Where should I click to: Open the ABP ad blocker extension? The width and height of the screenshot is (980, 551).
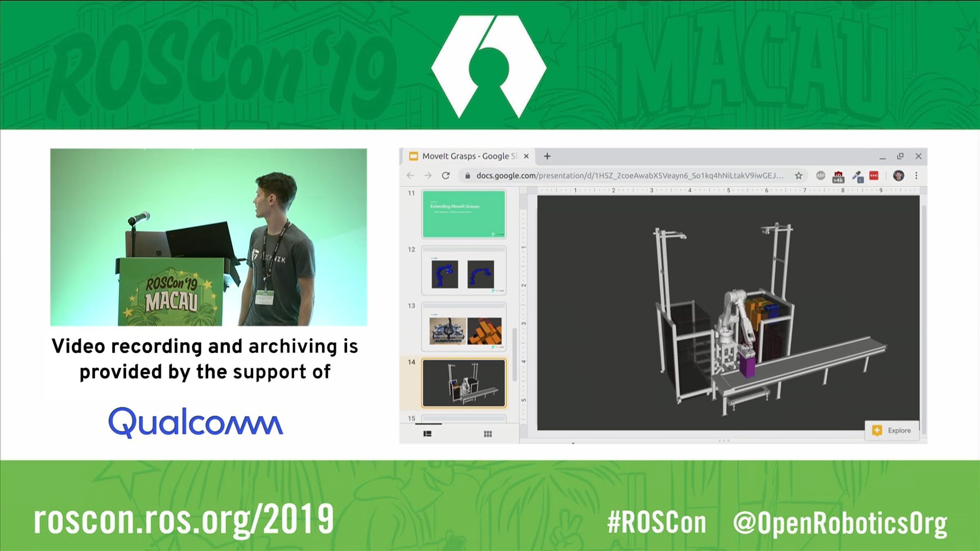point(821,176)
